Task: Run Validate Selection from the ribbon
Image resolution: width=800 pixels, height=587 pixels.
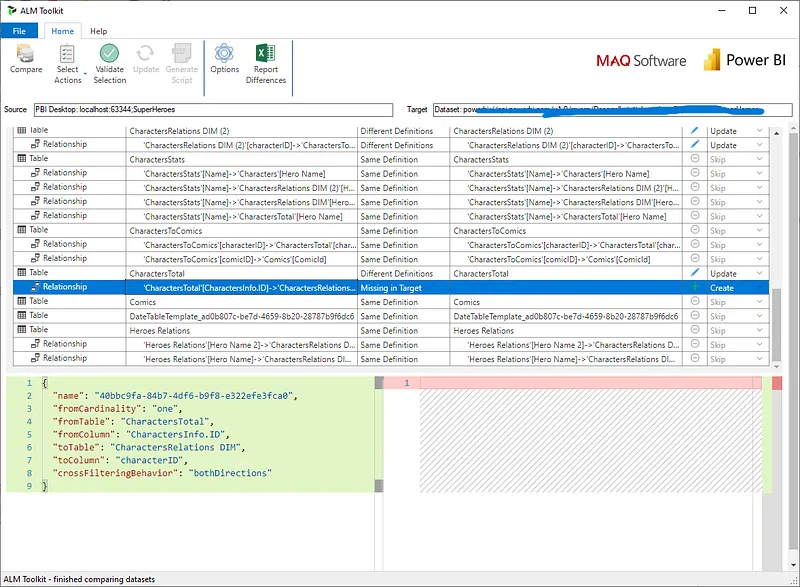Action: [x=110, y=64]
